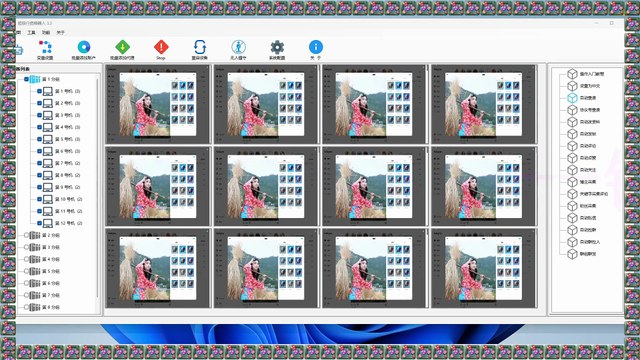Select the 第 12 号机 (2) label
Viewport: 640px width, 360px height.
coord(69,223)
